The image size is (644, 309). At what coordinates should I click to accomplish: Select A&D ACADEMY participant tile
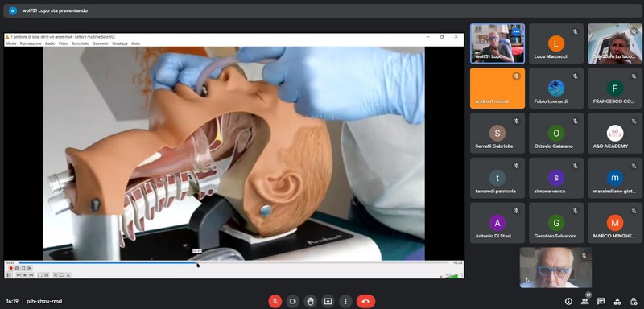tap(615, 134)
